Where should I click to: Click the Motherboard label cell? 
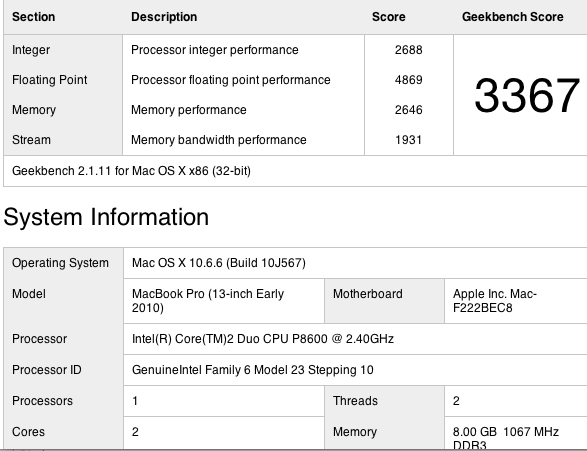(x=384, y=301)
